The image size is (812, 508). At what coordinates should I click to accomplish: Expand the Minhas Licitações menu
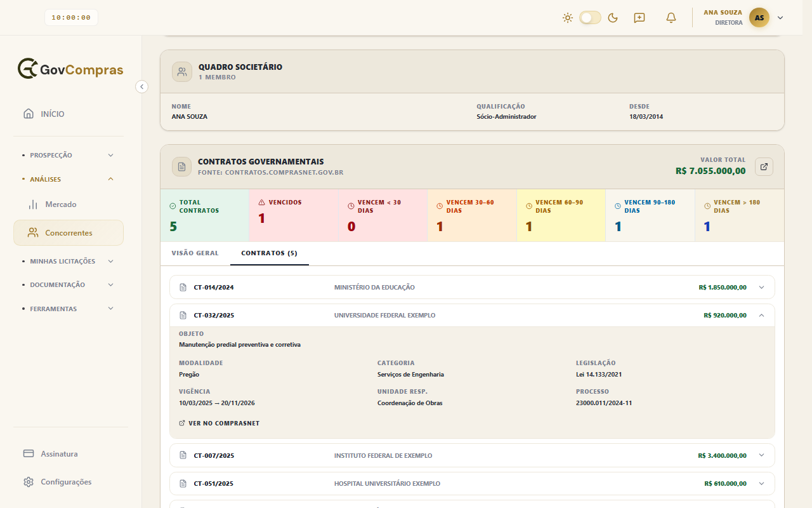pos(69,261)
